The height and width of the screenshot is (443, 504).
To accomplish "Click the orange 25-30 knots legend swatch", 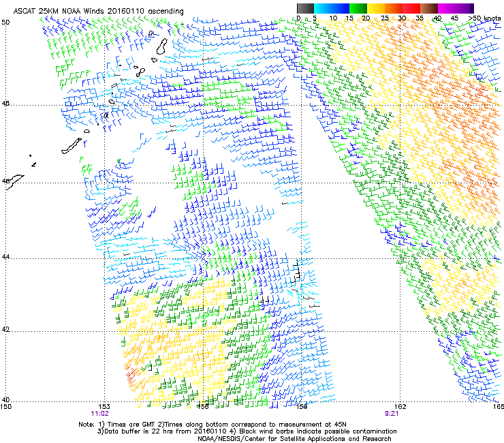I will [394, 8].
